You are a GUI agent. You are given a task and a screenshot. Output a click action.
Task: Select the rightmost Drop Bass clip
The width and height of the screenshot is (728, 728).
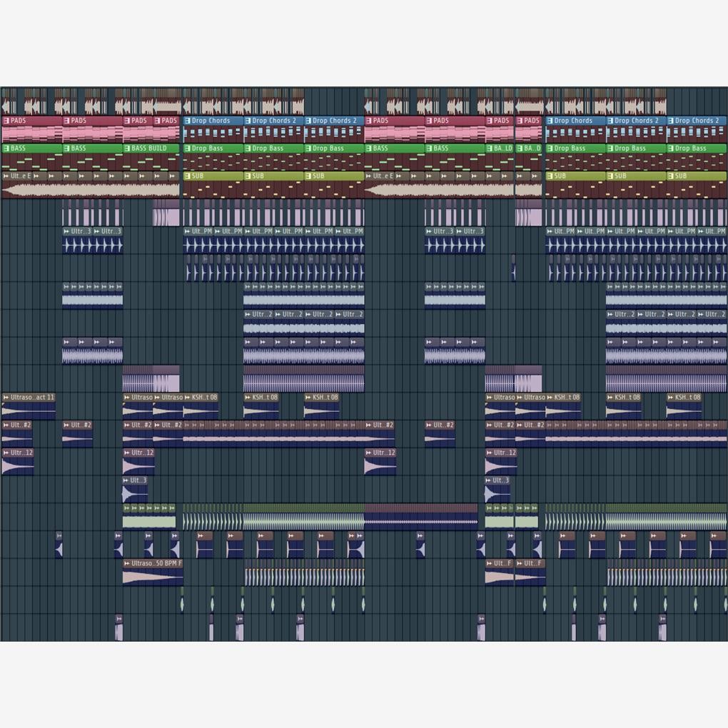[697, 158]
